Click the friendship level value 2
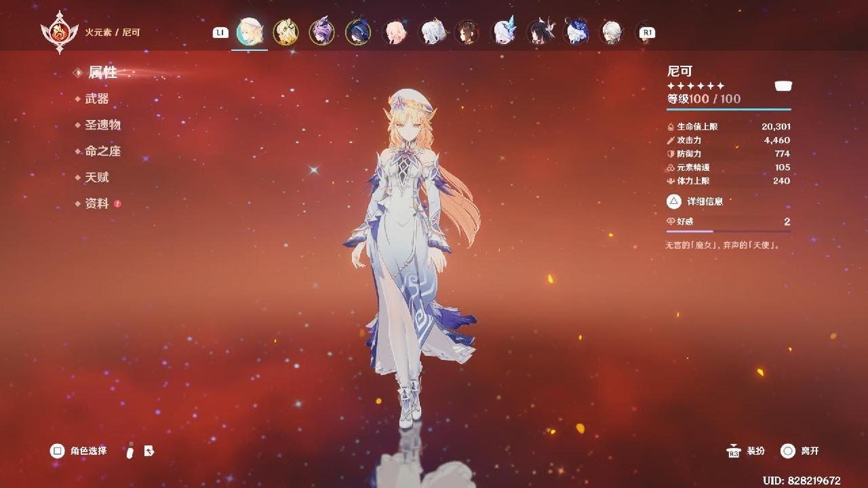This screenshot has width=868, height=488. point(787,222)
